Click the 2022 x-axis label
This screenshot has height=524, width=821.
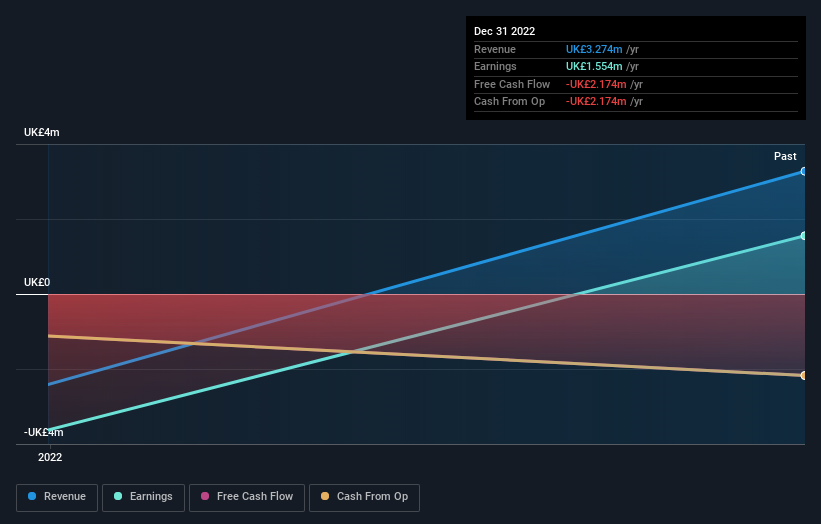[50, 458]
